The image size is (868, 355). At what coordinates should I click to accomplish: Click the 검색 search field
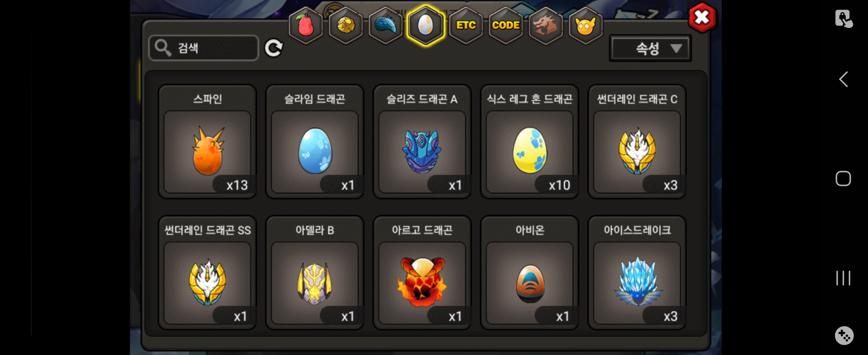coord(204,48)
